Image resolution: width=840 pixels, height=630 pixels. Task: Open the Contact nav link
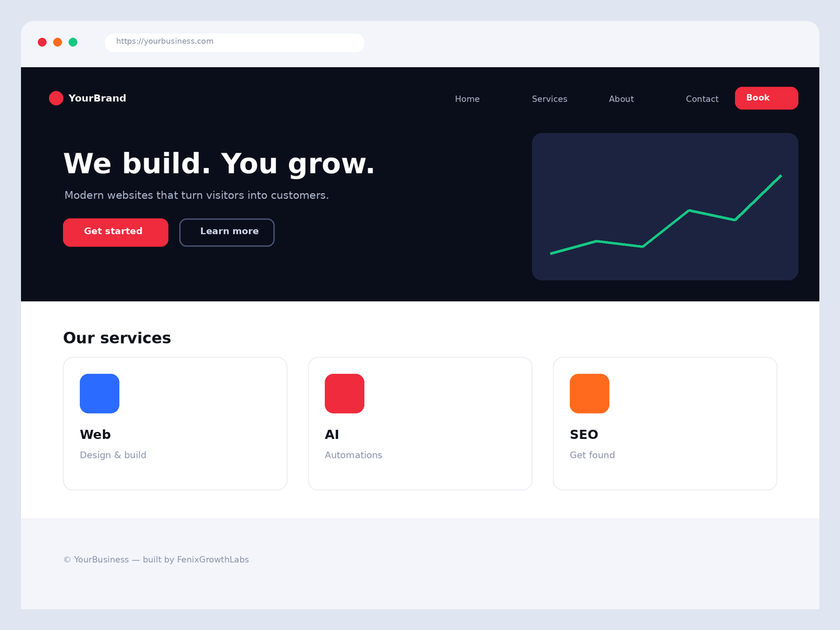(x=702, y=99)
